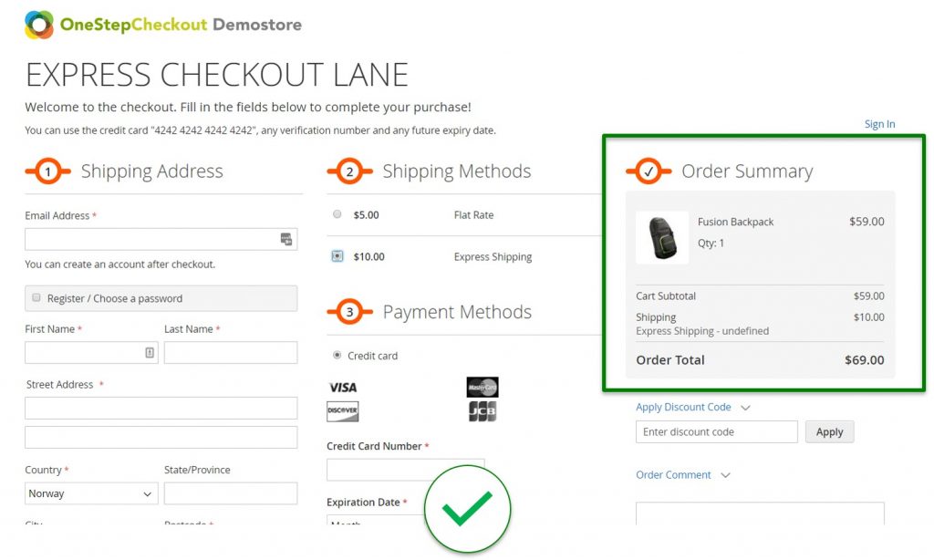Click the "Shipping Address" section heading
Image resolution: width=934 pixels, height=560 pixels.
click(x=152, y=171)
